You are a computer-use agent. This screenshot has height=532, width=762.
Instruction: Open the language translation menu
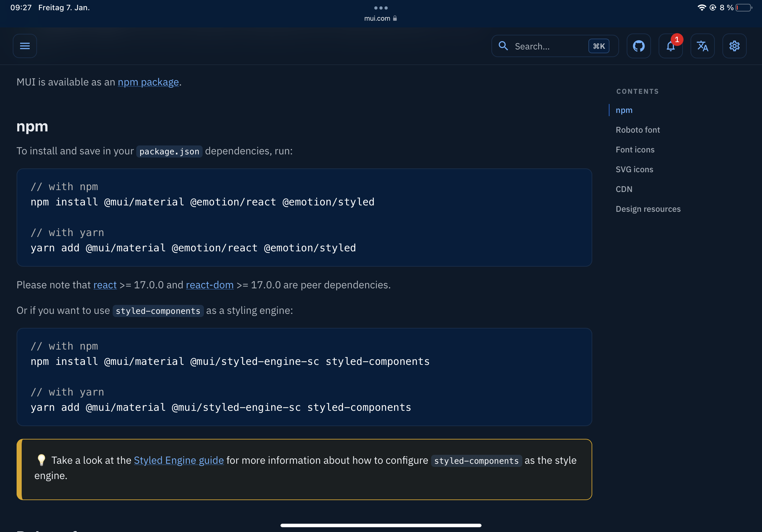coord(702,46)
